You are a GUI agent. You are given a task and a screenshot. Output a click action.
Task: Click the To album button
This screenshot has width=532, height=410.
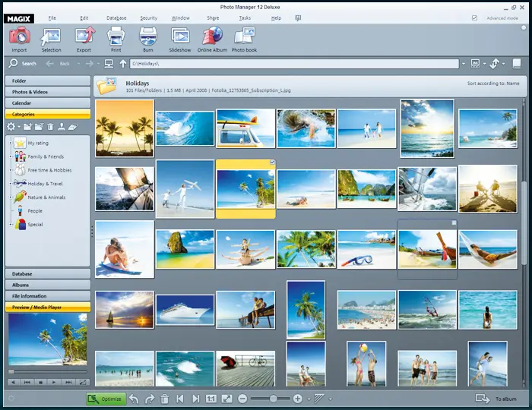[x=496, y=399]
